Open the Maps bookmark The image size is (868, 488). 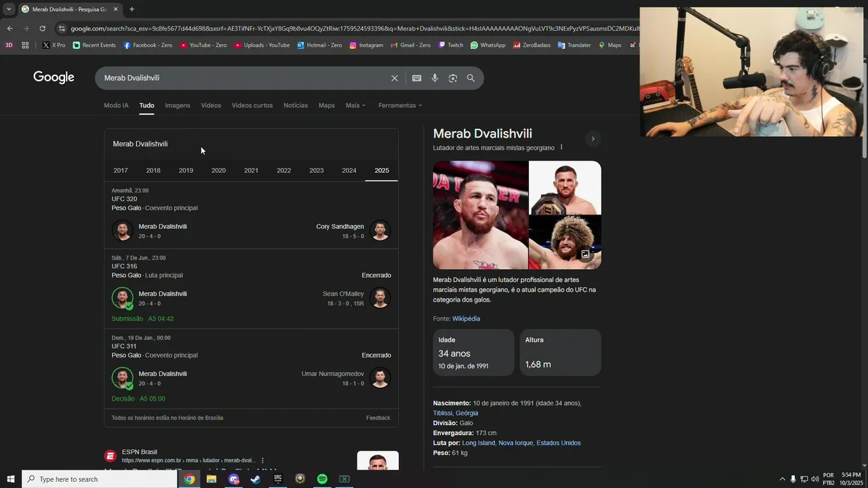610,45
